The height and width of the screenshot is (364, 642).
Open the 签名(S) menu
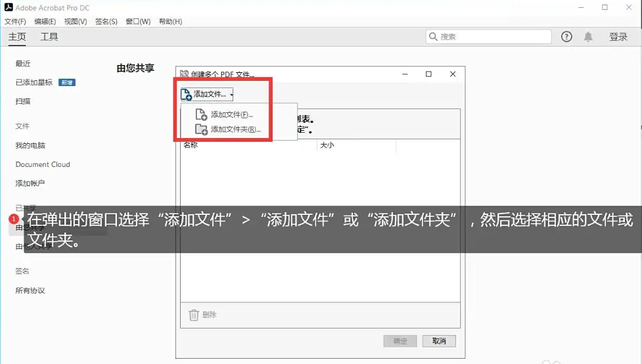106,22
